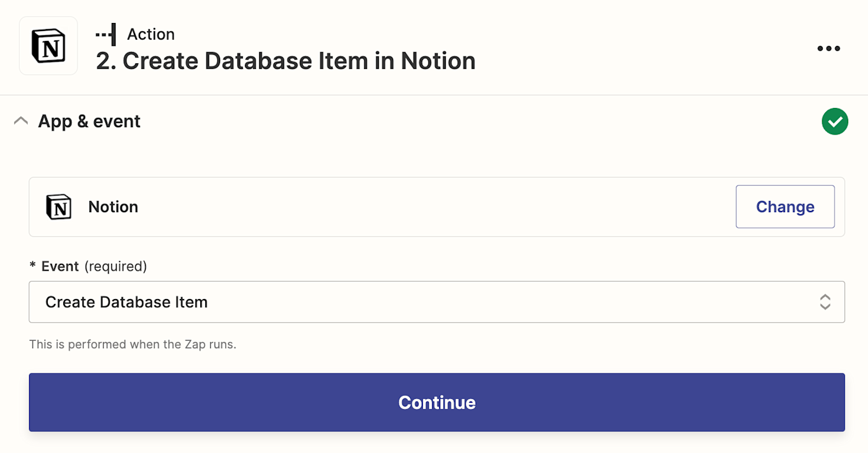Click the green checkmark status icon
The image size is (868, 453).
pyautogui.click(x=835, y=122)
